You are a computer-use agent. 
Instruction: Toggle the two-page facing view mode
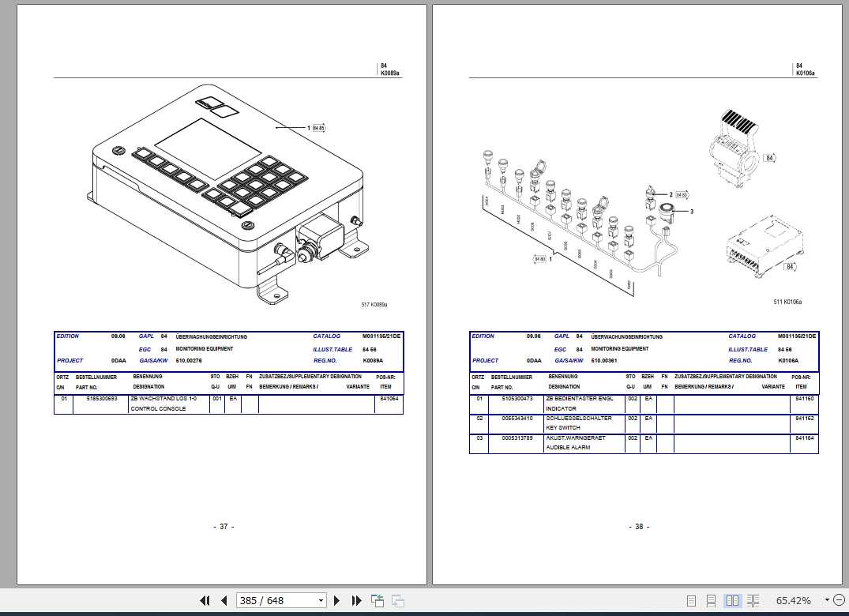pyautogui.click(x=732, y=600)
